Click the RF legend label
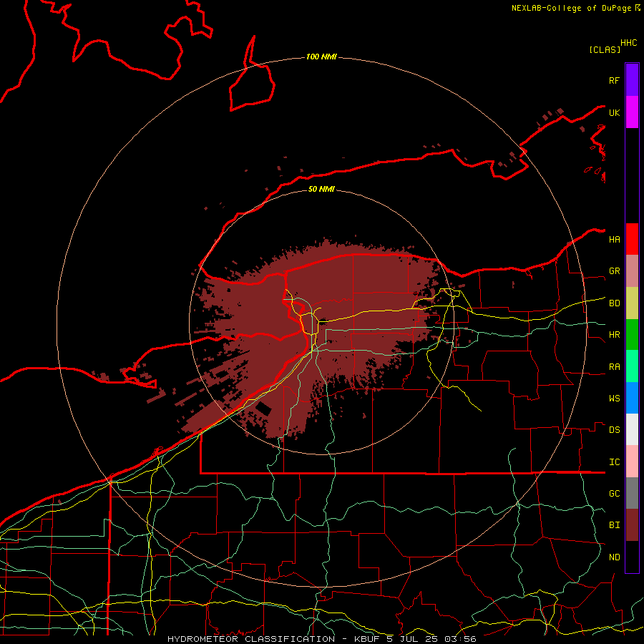This screenshot has height=644, width=644. (x=614, y=80)
